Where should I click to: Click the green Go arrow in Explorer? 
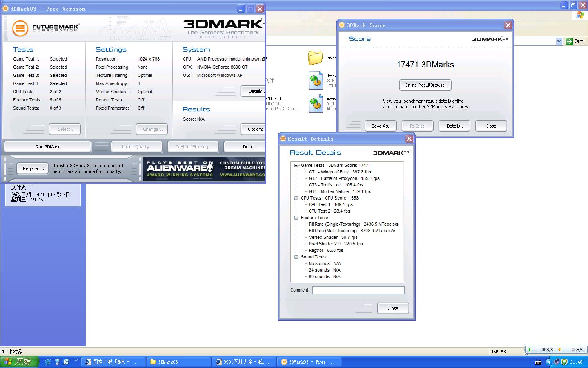click(569, 41)
